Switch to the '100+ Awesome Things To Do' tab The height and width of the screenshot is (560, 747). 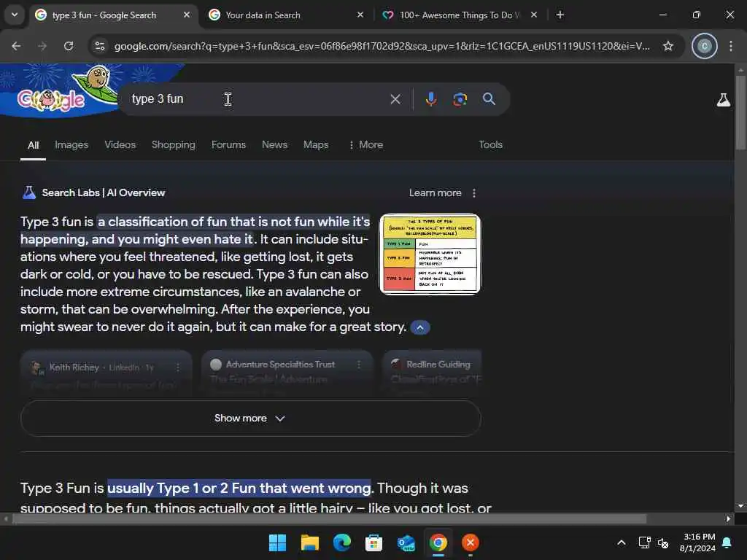[461, 15]
